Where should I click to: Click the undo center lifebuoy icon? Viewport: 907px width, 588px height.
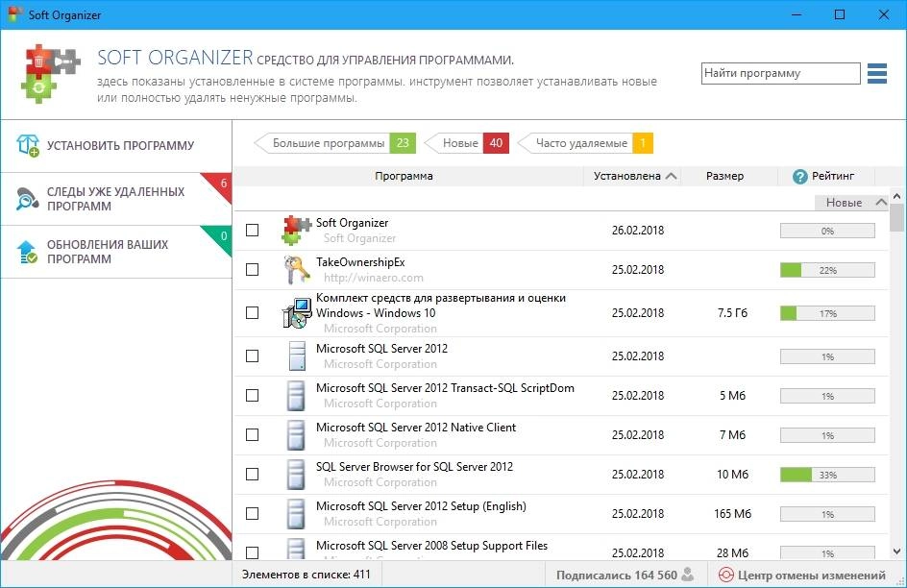pos(725,575)
